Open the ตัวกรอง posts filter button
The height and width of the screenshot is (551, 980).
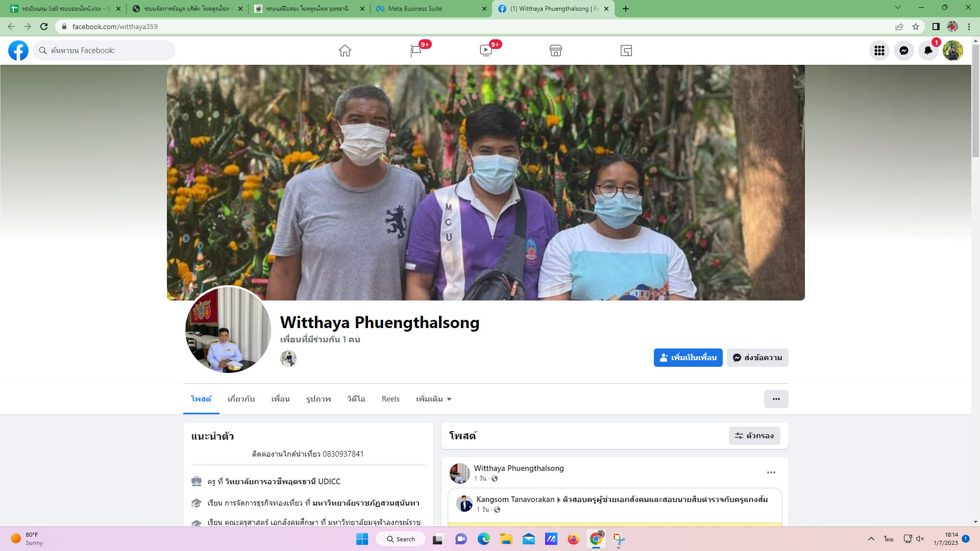[x=754, y=436]
